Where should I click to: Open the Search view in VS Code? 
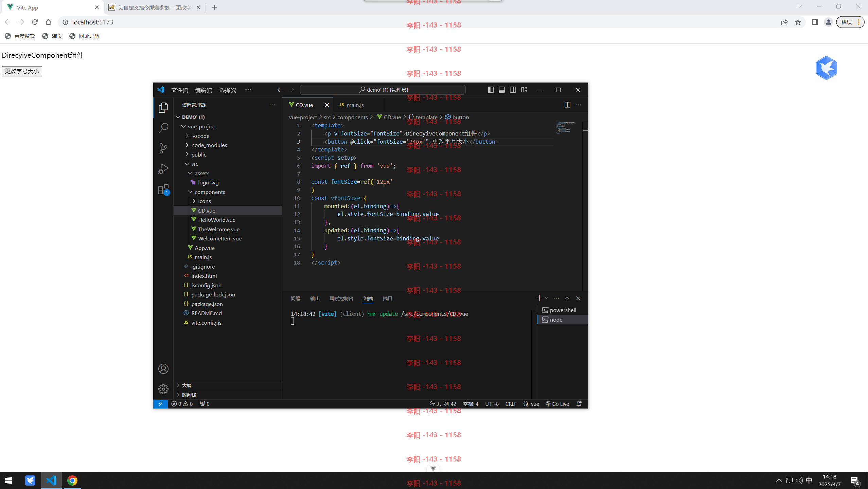(x=163, y=128)
